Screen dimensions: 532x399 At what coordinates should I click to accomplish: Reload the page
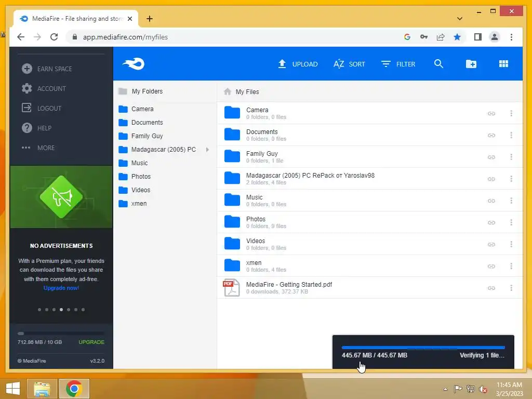point(54,37)
